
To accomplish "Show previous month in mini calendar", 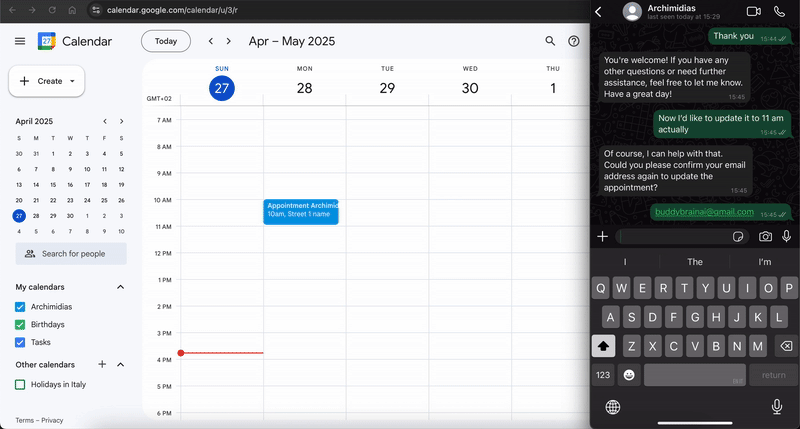I will click(x=105, y=121).
